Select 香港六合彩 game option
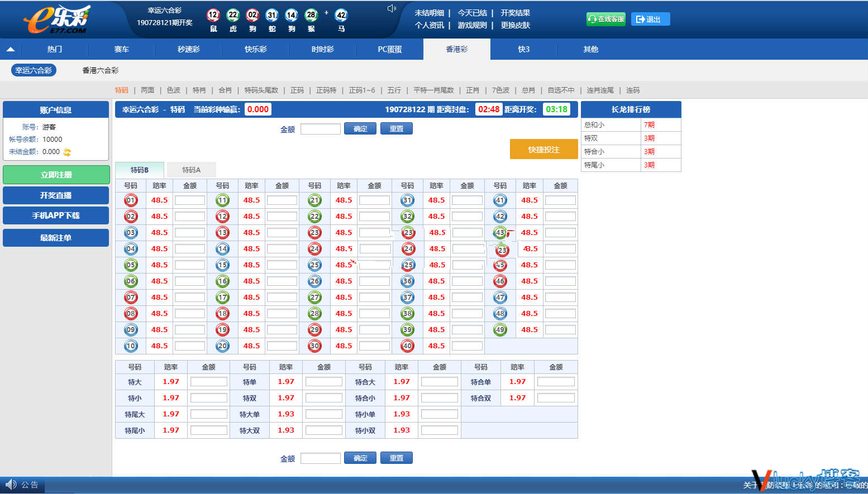Image resolution: width=868 pixels, height=494 pixels. 101,70
